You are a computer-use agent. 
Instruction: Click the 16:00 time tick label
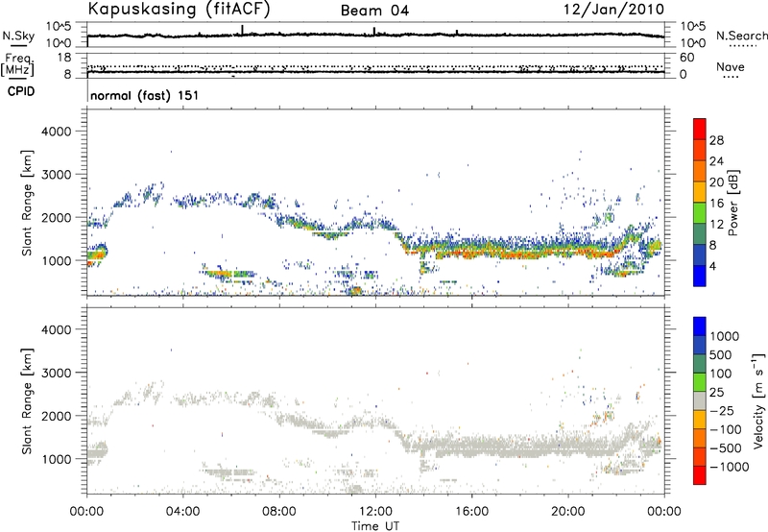click(x=471, y=512)
